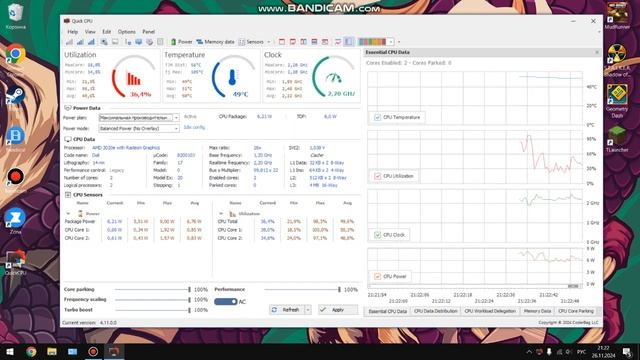Open the TLauncher desktop shortcut

pos(617,139)
